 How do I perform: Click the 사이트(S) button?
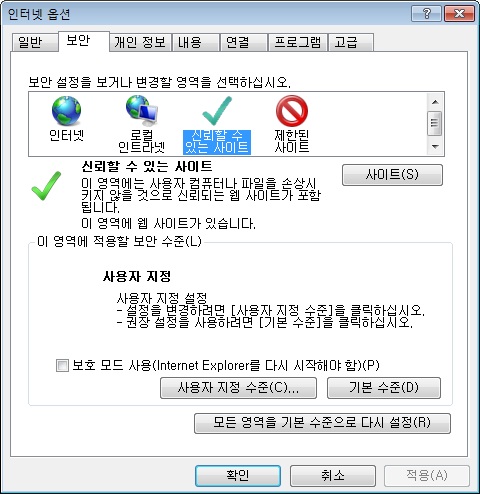pyautogui.click(x=392, y=174)
